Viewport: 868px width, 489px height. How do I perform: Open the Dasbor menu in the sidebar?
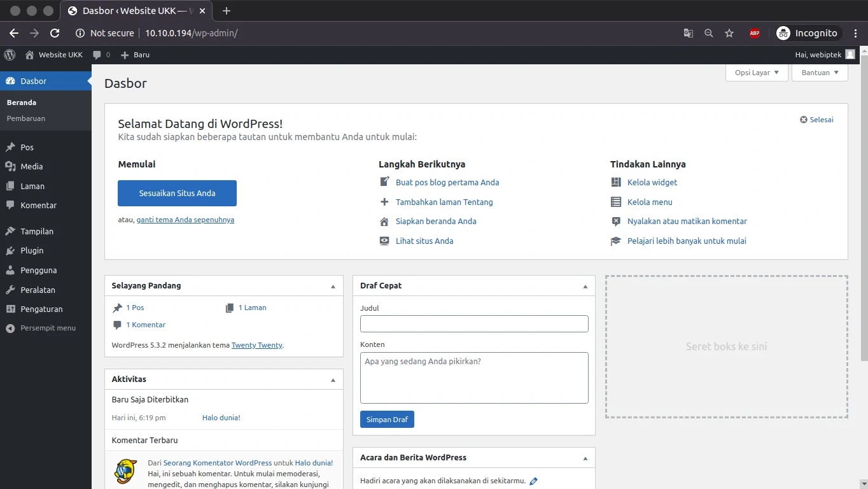pyautogui.click(x=46, y=81)
